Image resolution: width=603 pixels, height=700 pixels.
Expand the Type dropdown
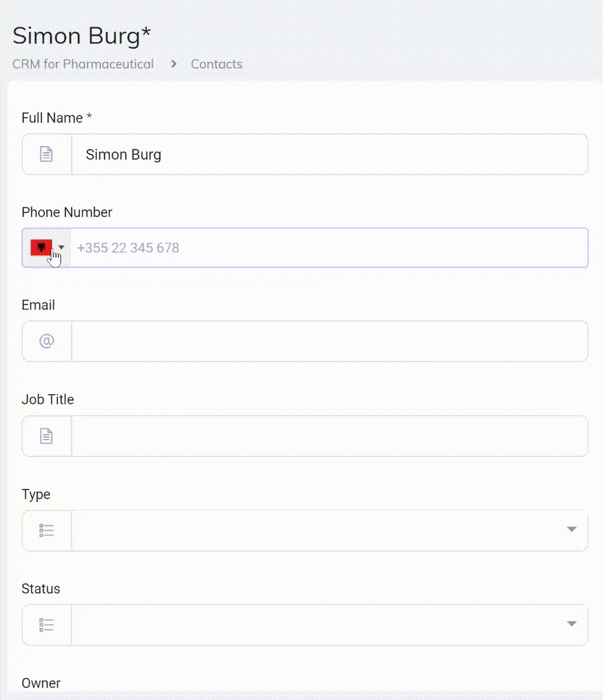click(571, 529)
